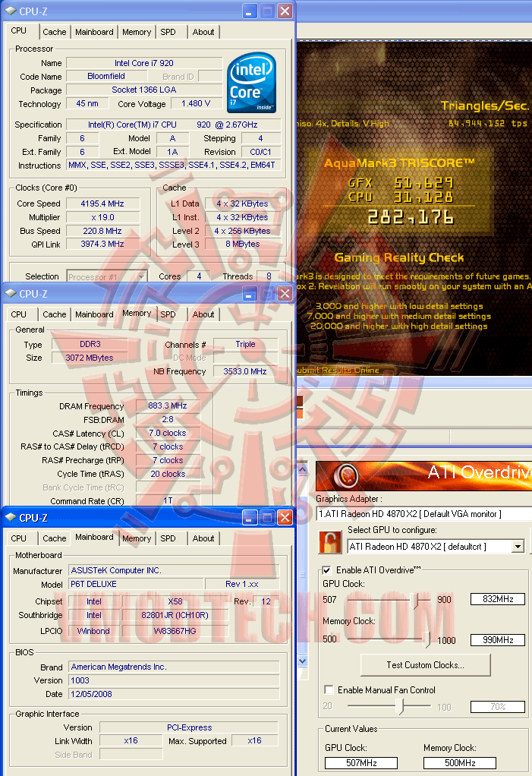
Task: Click scroll down arrow in Overdrive panel
Action: (x=303, y=661)
